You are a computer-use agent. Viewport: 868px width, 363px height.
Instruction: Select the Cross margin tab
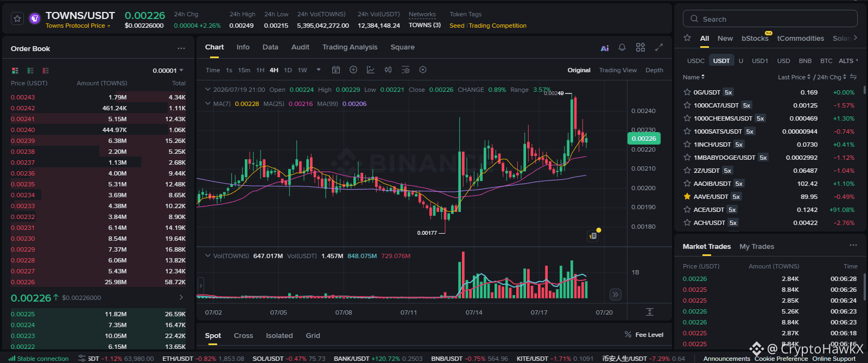click(243, 336)
